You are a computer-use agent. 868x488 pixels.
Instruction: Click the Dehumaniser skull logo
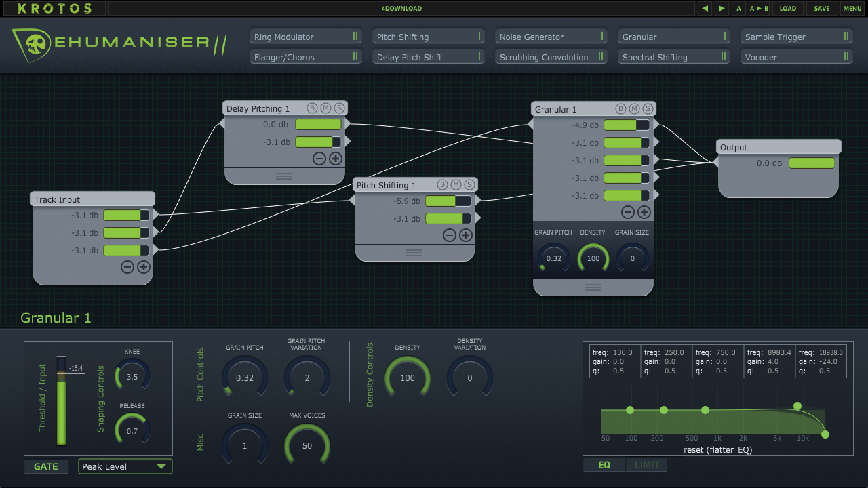(x=32, y=45)
